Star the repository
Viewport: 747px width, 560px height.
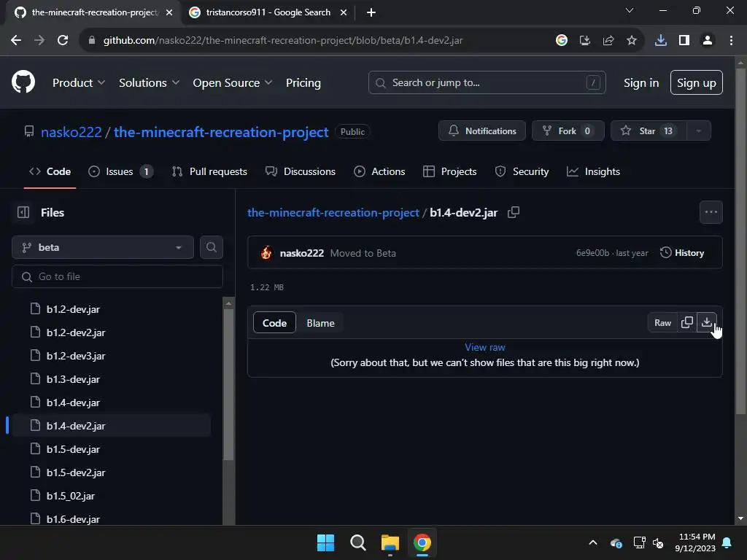point(649,131)
